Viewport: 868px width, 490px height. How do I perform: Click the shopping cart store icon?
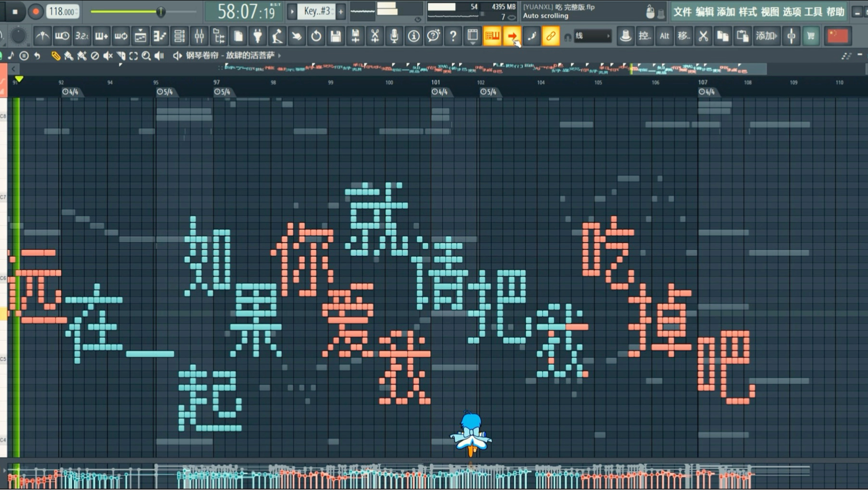[811, 36]
